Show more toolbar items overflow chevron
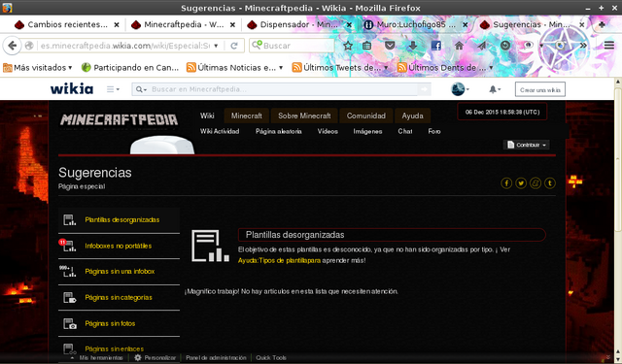Image resolution: width=622 pixels, height=364 pixels. coord(583,46)
